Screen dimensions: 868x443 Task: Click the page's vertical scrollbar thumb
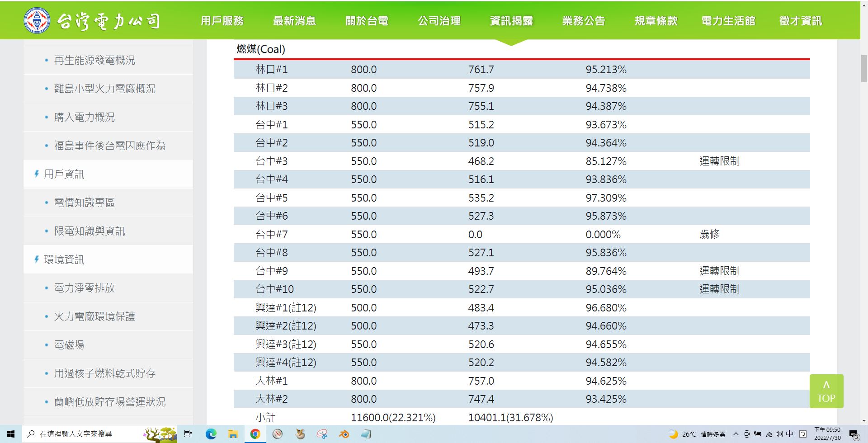[864, 68]
